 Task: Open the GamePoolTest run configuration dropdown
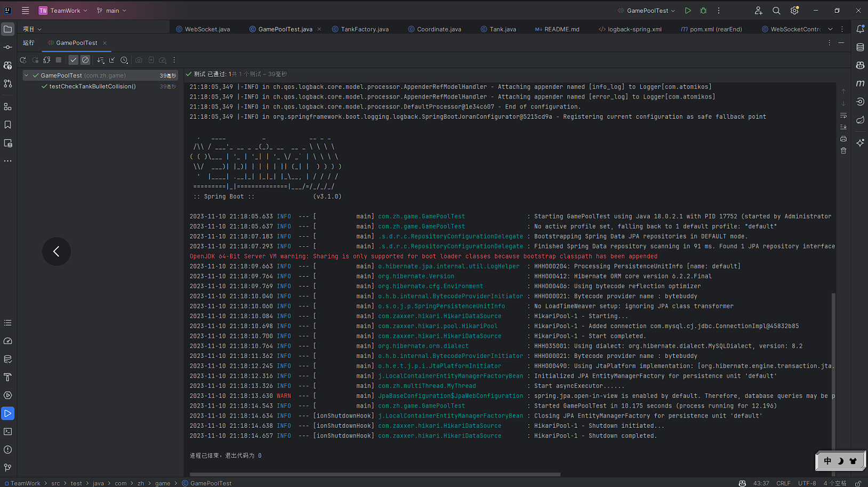click(646, 11)
